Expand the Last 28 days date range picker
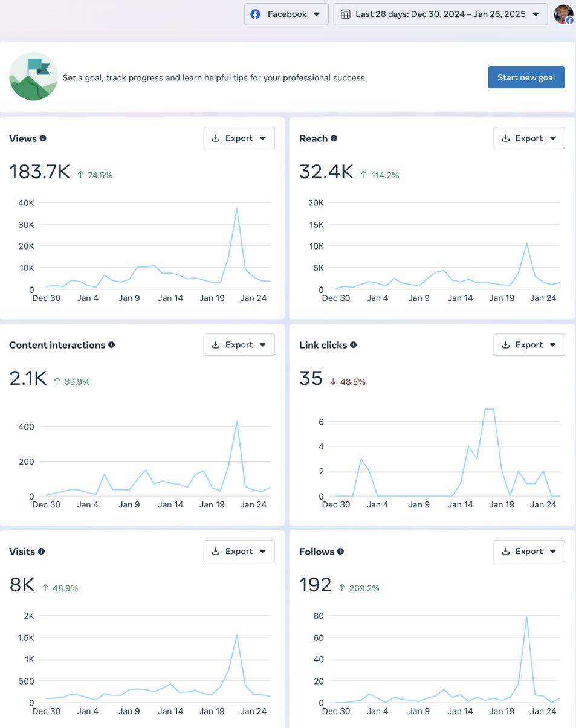The width and height of the screenshot is (576, 728). tap(441, 14)
